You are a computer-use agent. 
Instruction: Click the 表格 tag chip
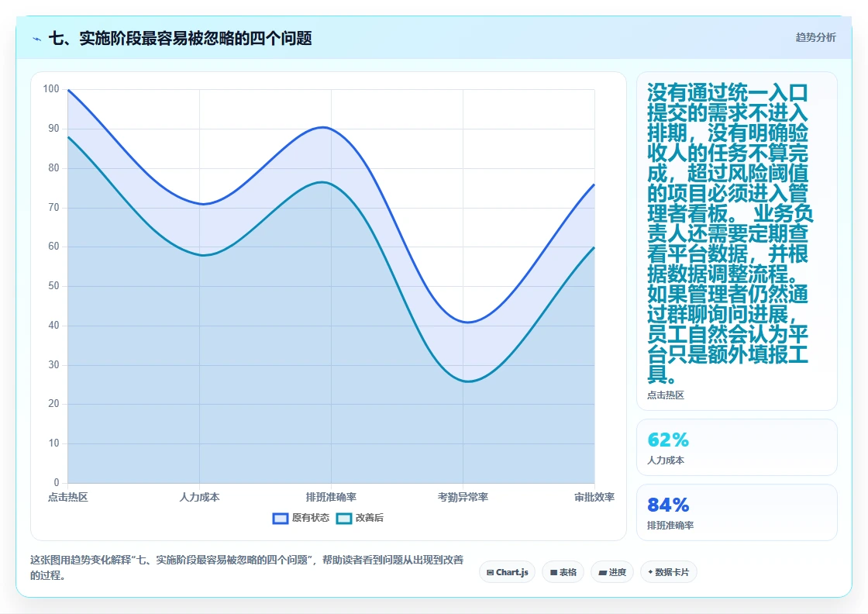coord(563,572)
